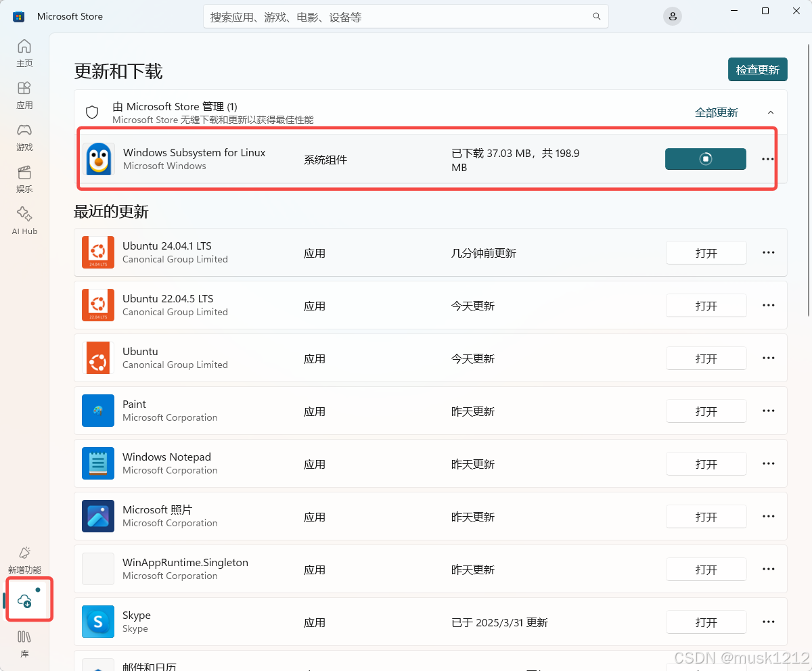The width and height of the screenshot is (812, 671).
Task: Click the search box 搜索应用、游戏、电影、设备等
Action: (405, 16)
